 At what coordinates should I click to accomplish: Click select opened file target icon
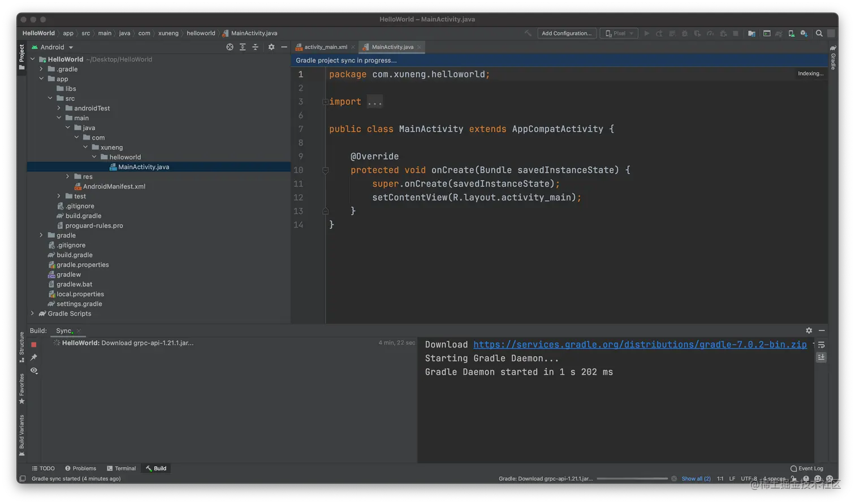click(x=230, y=47)
